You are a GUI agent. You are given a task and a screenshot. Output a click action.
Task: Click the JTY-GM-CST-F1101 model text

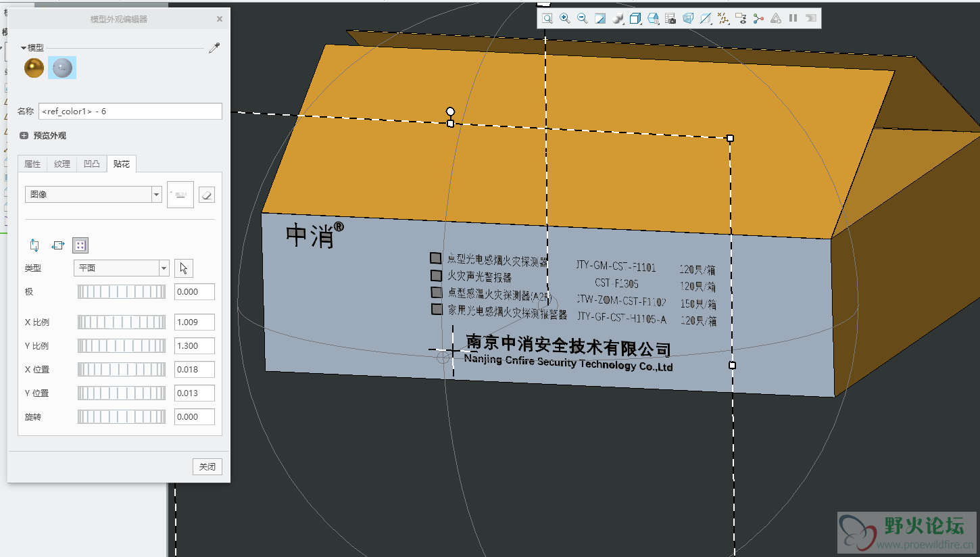(x=616, y=267)
